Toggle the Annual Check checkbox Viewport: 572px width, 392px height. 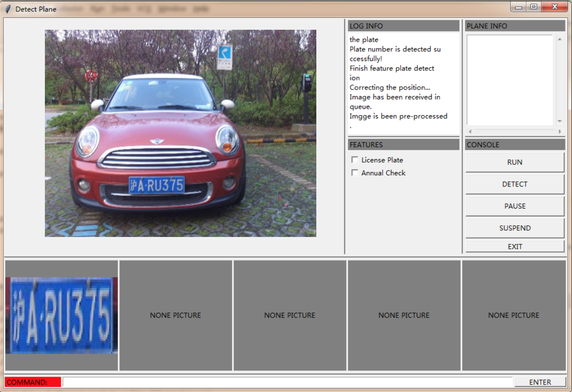click(x=355, y=173)
